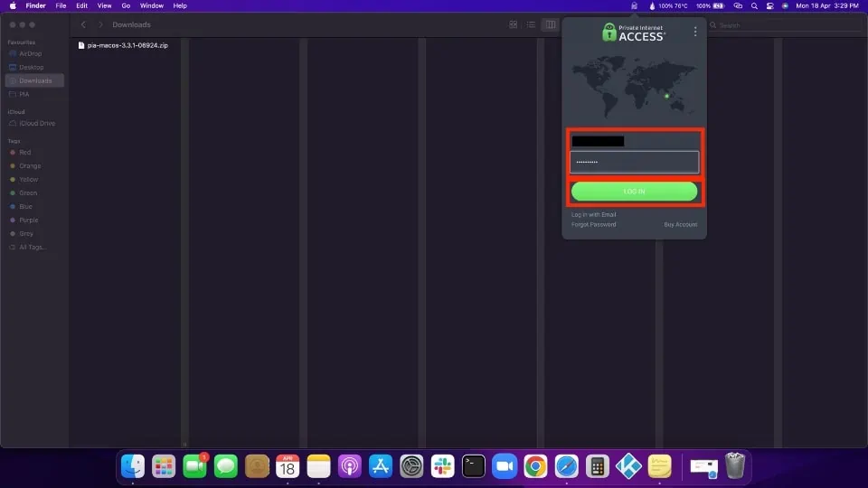This screenshot has height=488, width=868.
Task: Open Google Chrome from the Dock
Action: pyautogui.click(x=536, y=466)
